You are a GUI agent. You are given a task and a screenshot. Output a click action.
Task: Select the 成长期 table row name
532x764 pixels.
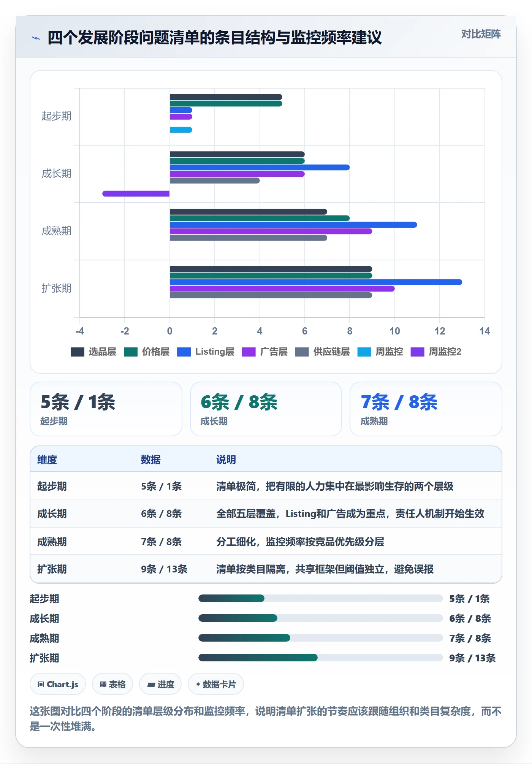[52, 514]
